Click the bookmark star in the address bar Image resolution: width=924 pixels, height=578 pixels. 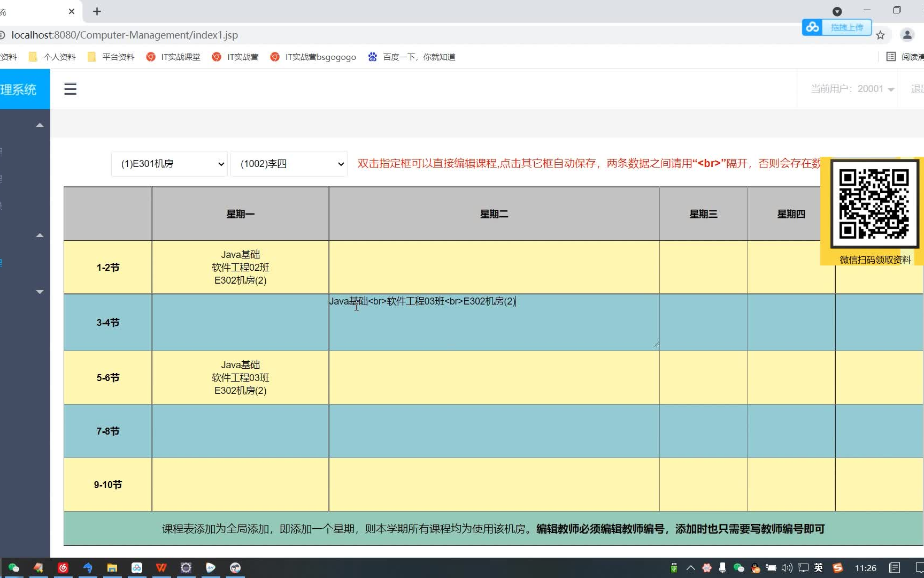[x=881, y=35]
